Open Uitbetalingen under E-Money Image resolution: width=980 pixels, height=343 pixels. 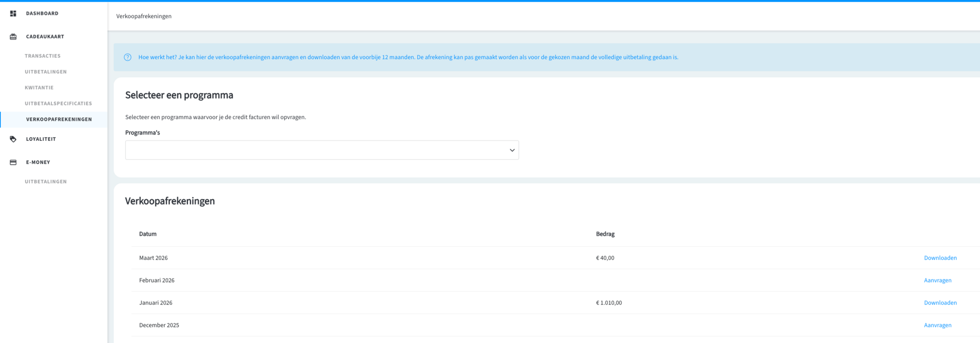[x=46, y=182]
